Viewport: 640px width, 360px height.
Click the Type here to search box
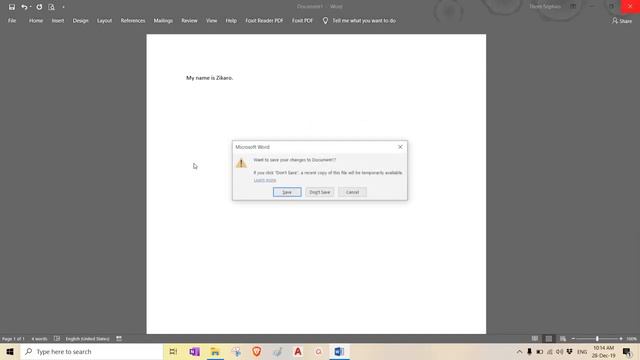[x=91, y=351]
